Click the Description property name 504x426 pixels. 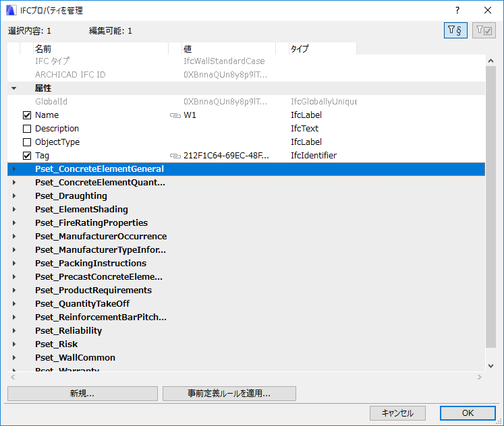pos(57,129)
